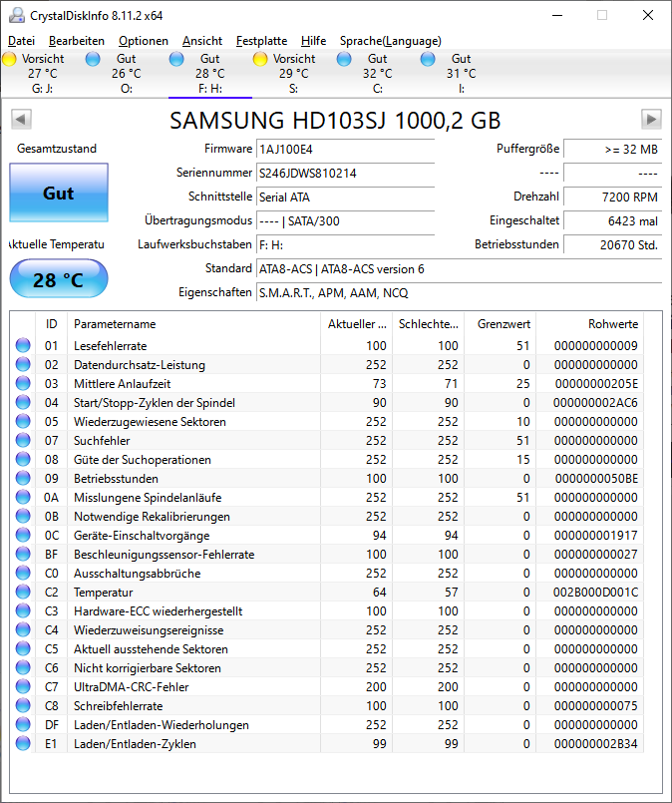Click status orb for Laden/Entladen-Zyklen row

click(x=23, y=743)
